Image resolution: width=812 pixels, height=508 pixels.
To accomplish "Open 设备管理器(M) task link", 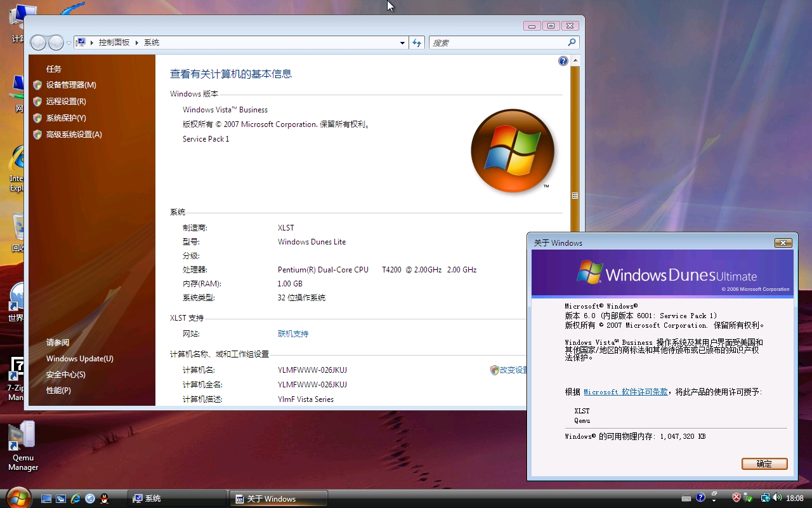I will pyautogui.click(x=71, y=85).
